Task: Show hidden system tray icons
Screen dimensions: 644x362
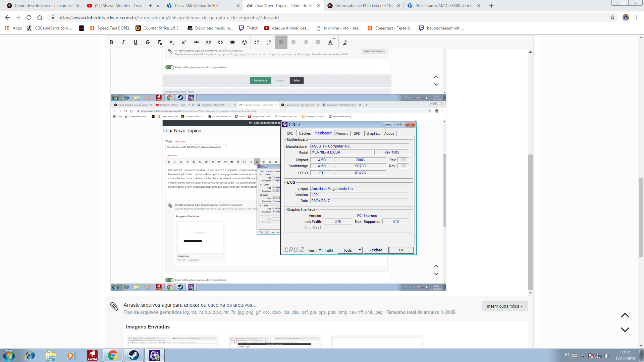Action: (x=583, y=356)
